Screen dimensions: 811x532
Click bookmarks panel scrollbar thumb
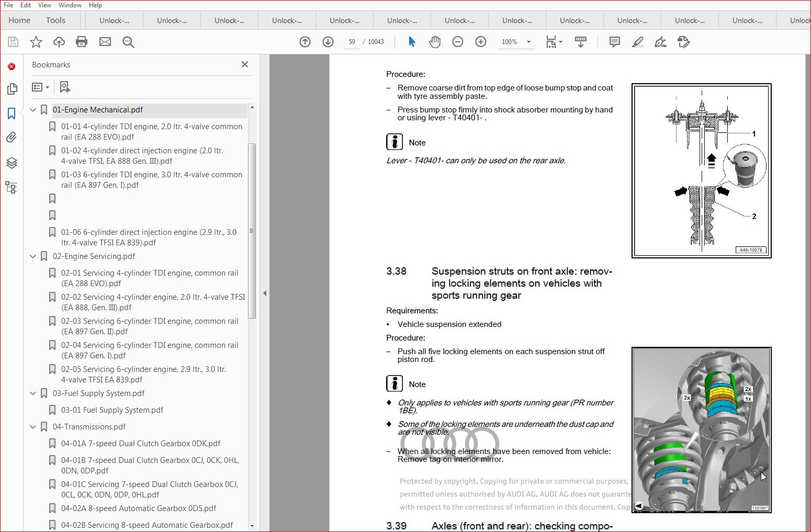click(252, 230)
